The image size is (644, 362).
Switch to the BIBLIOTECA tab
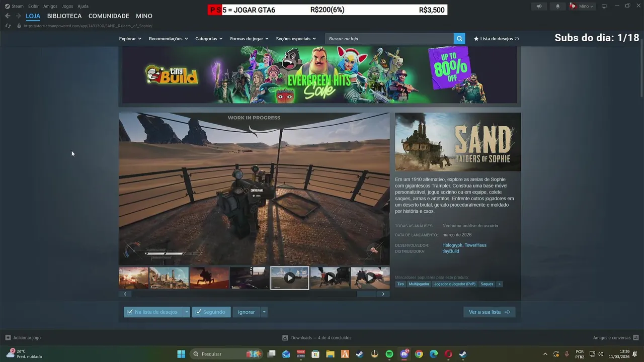click(x=64, y=16)
